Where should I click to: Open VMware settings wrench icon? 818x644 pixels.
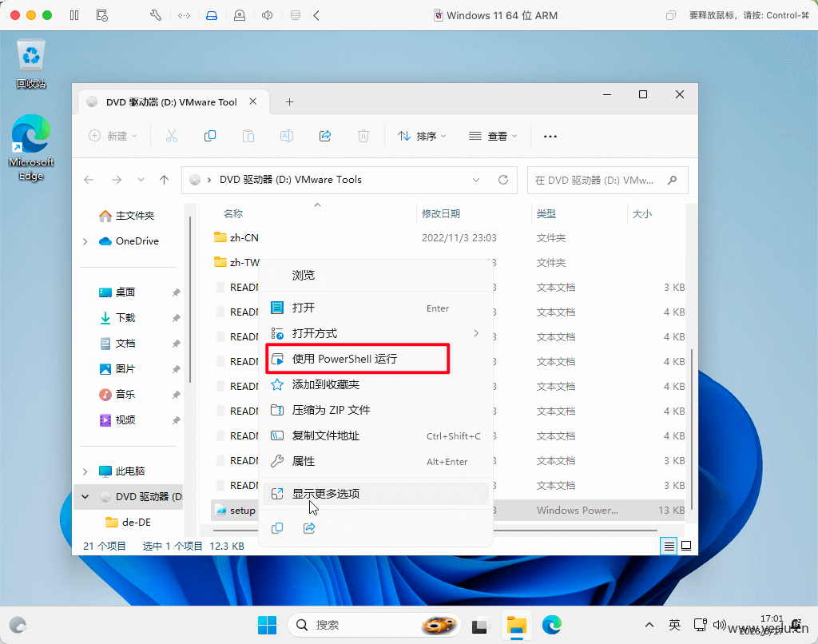[156, 15]
